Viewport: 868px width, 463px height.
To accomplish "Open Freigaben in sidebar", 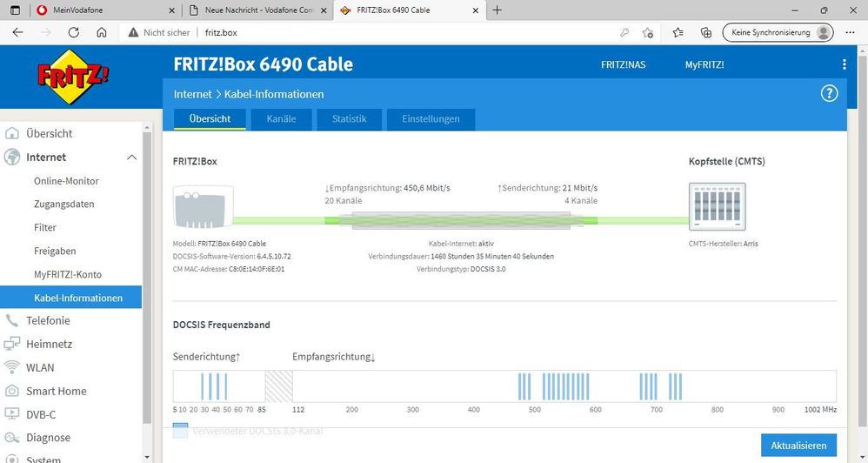I will point(55,251).
